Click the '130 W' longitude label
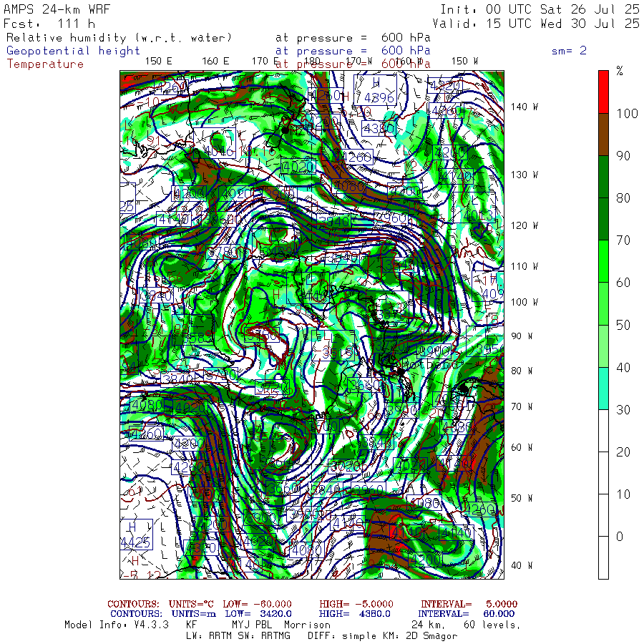 coord(524,175)
